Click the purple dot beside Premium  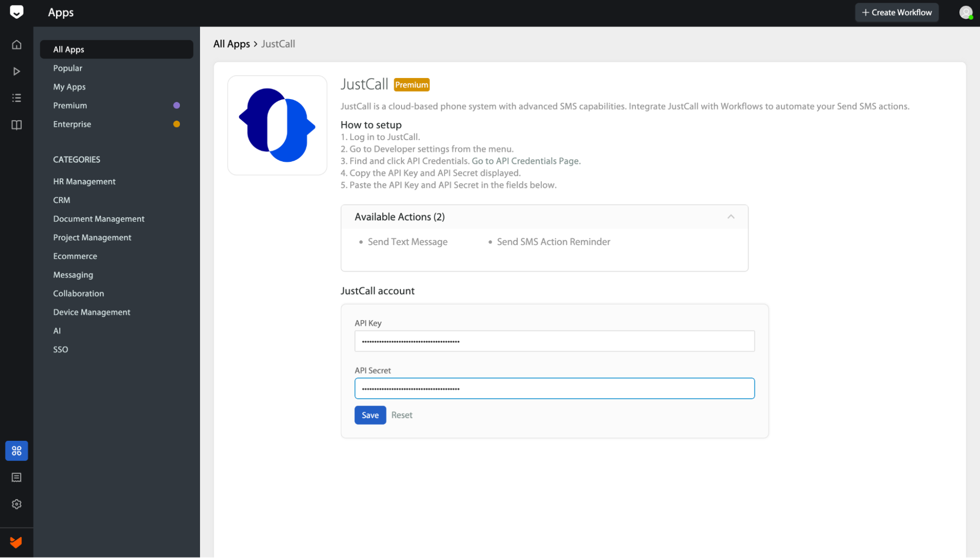pyautogui.click(x=176, y=105)
